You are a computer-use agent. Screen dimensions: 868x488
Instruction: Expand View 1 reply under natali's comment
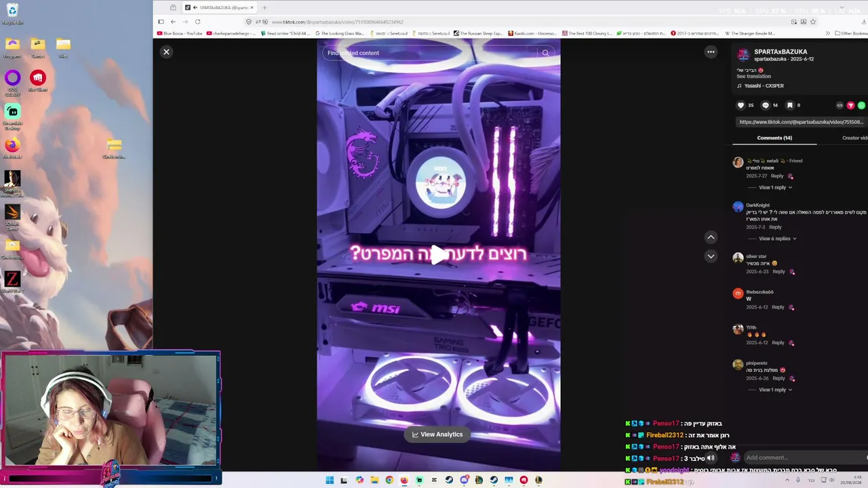pyautogui.click(x=775, y=187)
